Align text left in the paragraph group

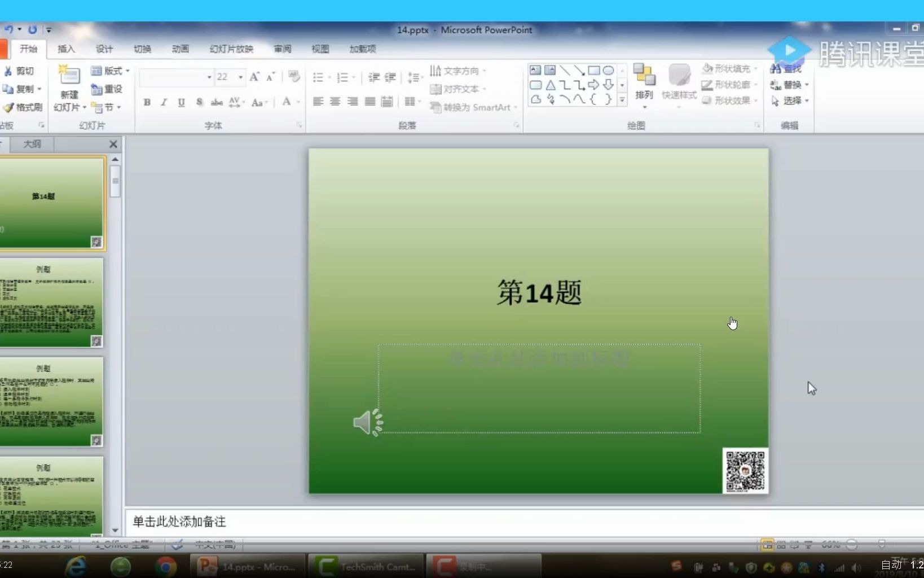point(318,102)
